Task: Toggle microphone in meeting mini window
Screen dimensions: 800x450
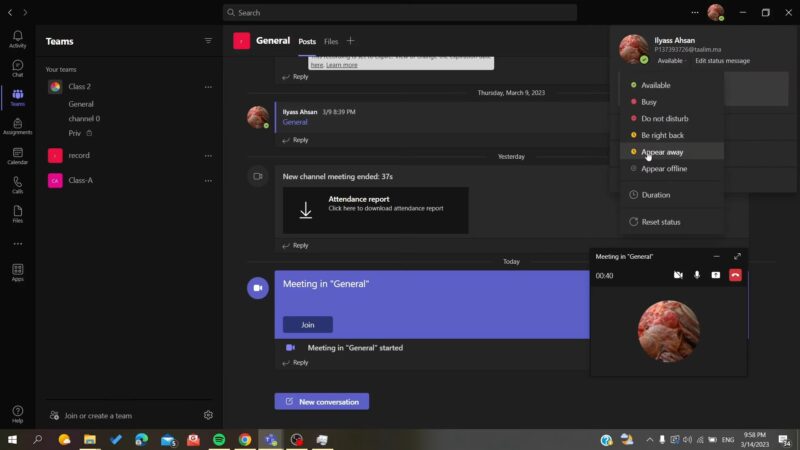Action: [697, 275]
